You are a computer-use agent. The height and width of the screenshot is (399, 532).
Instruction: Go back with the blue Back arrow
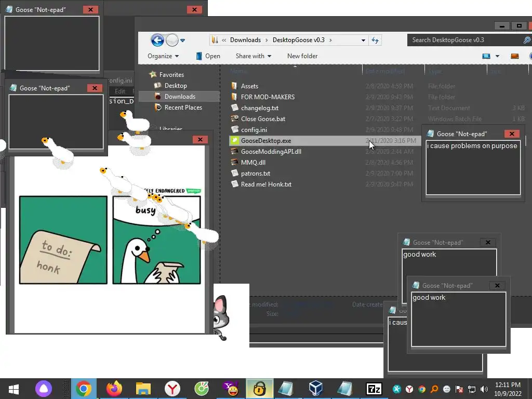click(157, 41)
